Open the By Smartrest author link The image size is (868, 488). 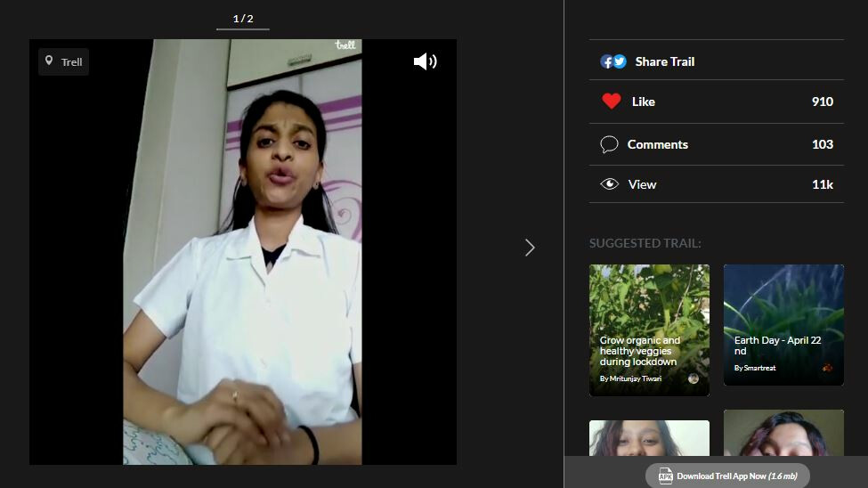click(x=755, y=368)
